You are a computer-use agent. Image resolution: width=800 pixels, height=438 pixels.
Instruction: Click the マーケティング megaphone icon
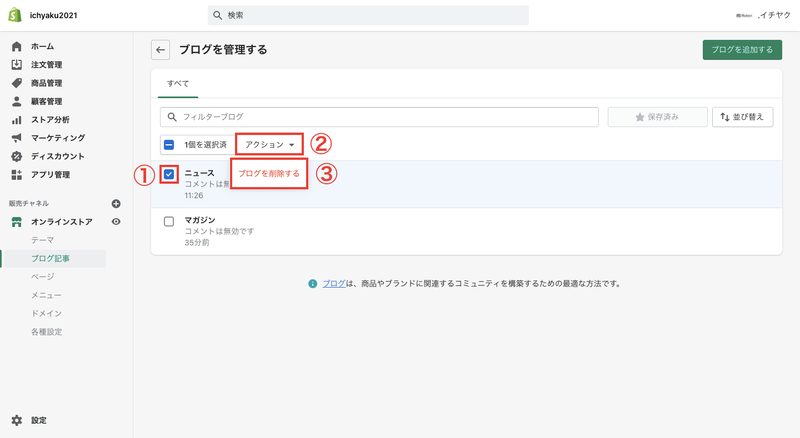[x=16, y=138]
